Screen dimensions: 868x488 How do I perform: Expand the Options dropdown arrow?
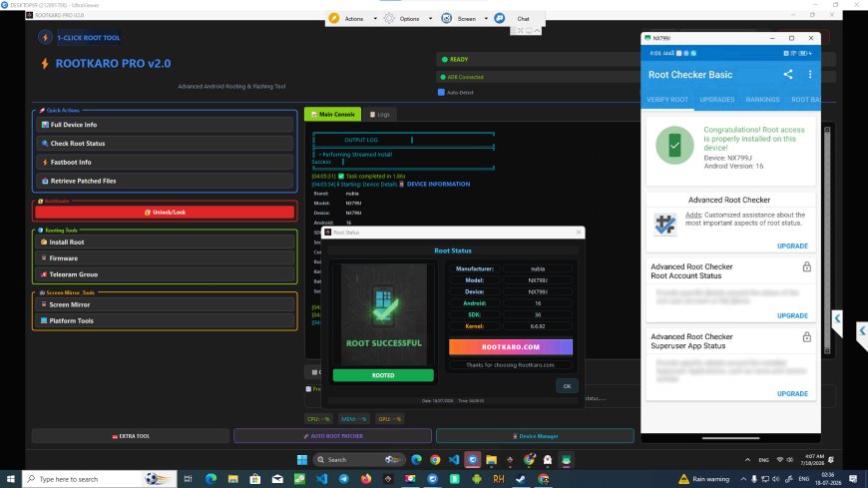tap(431, 19)
